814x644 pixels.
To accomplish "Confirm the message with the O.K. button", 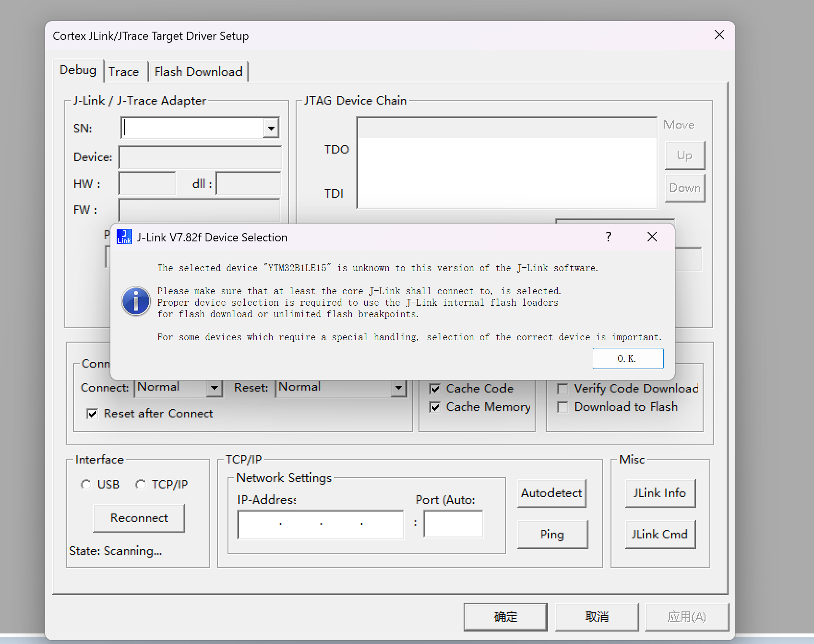I will click(x=628, y=358).
